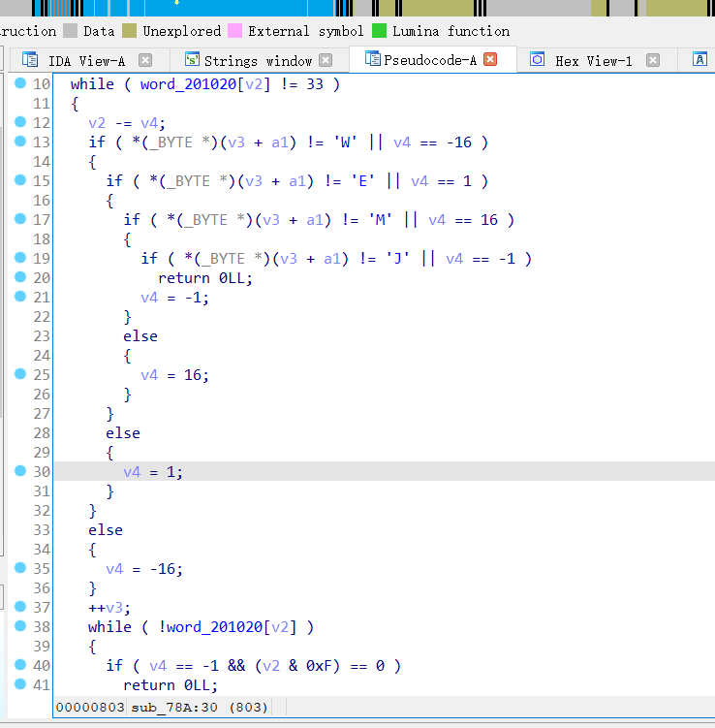Click else keyword on line 33
The image size is (715, 728).
[106, 530]
